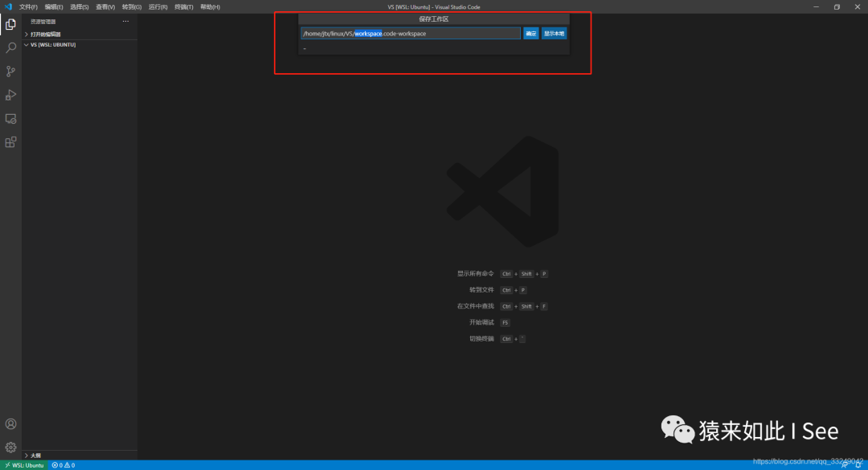Image resolution: width=868 pixels, height=470 pixels.
Task: Open the Explorer panel more actions ellipsis
Action: (x=125, y=21)
